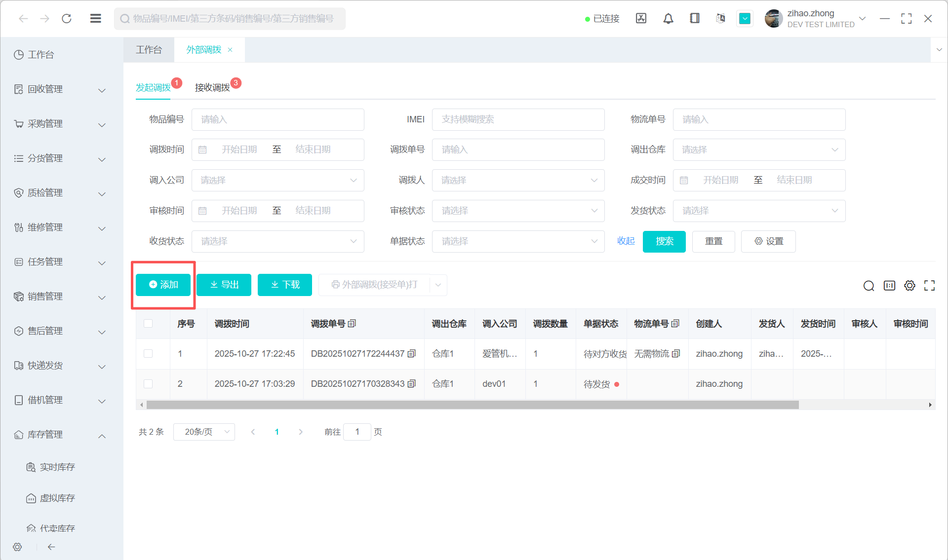
Task: Copy transfer number DB20251027172244437 via icon
Action: click(x=411, y=353)
